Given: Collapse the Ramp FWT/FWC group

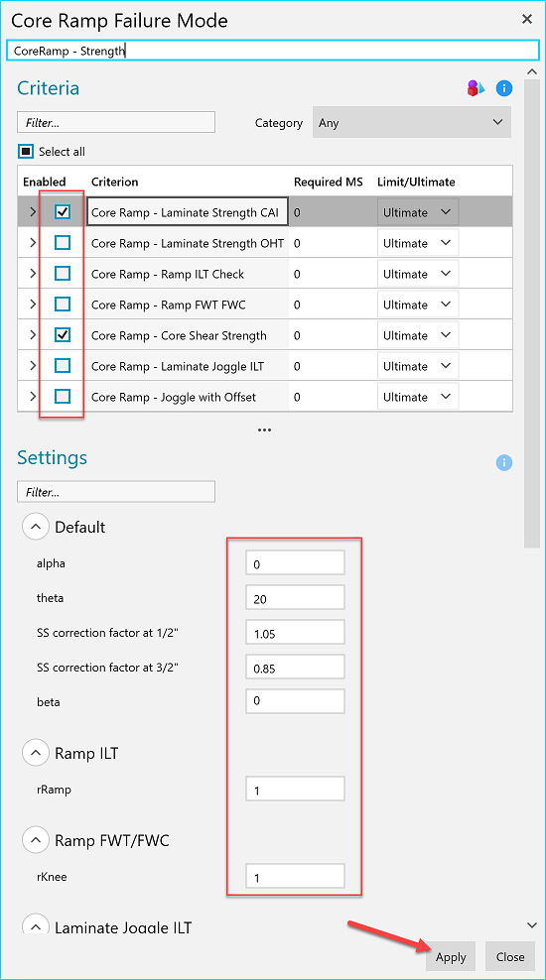Looking at the screenshot, I should point(36,840).
